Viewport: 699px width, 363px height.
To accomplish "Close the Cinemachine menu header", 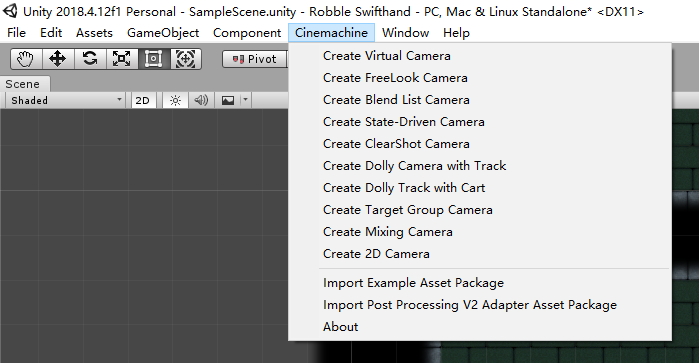I will tap(331, 33).
